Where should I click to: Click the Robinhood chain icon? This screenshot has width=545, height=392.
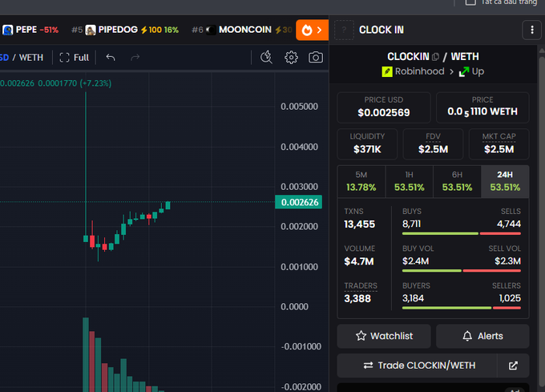coord(387,71)
